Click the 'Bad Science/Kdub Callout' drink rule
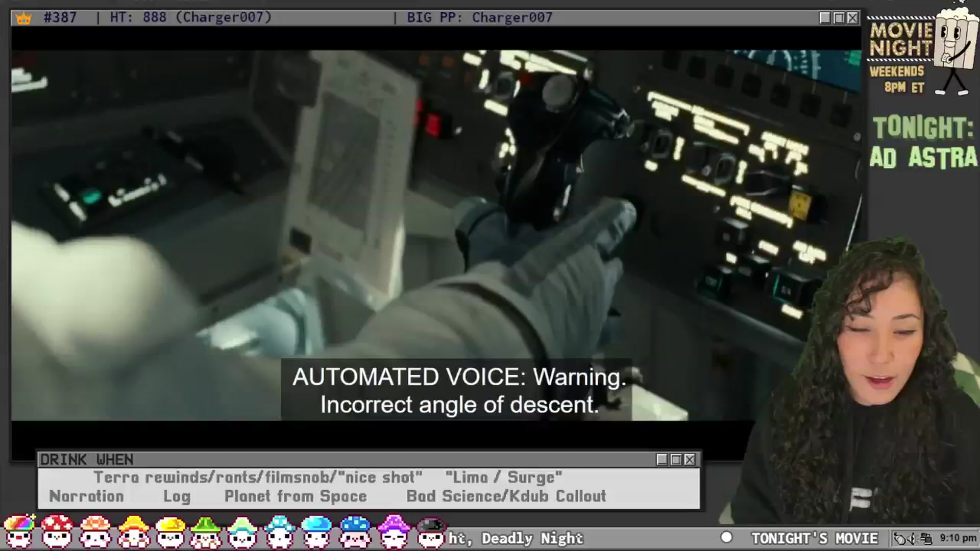 point(506,496)
